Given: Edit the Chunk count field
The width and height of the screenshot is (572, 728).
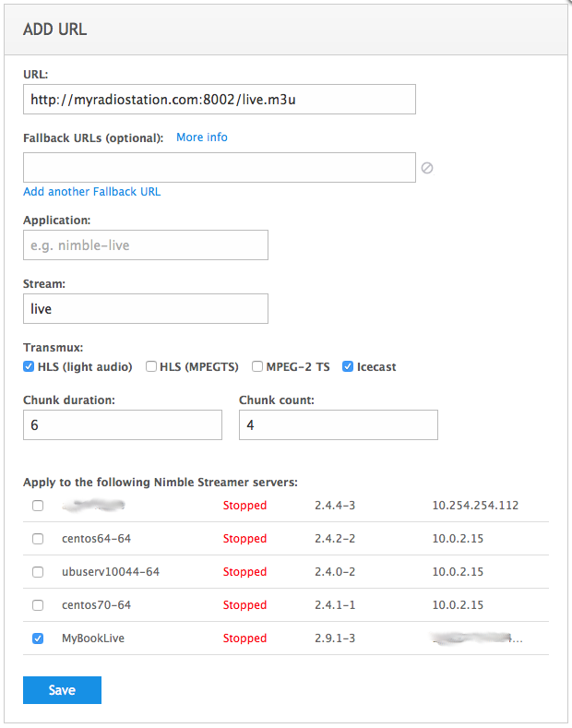Looking at the screenshot, I should click(338, 425).
